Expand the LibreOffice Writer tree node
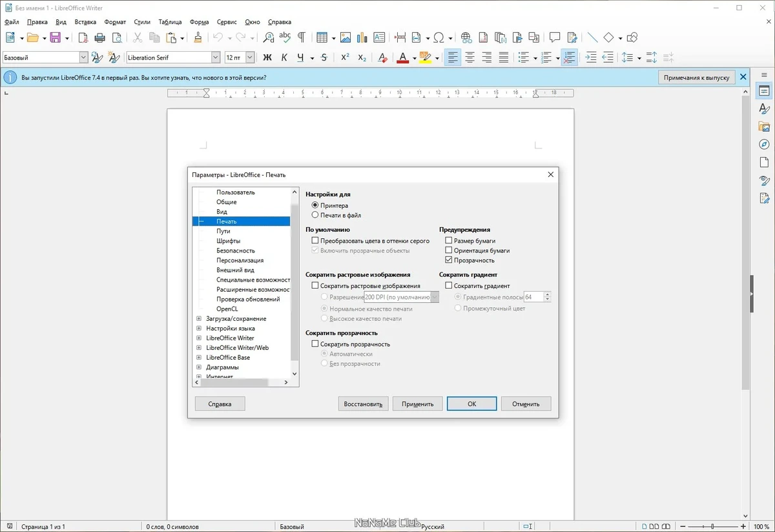This screenshot has height=532, width=775. pyautogui.click(x=199, y=338)
